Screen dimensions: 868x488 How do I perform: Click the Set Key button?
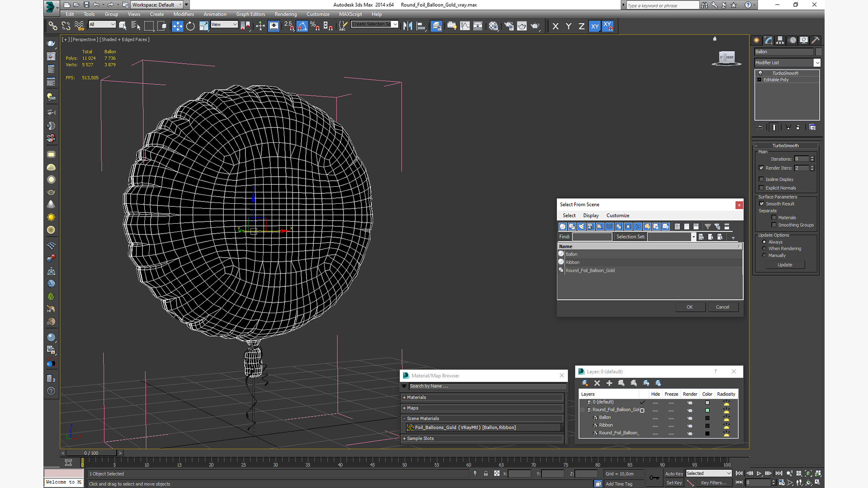[674, 483]
